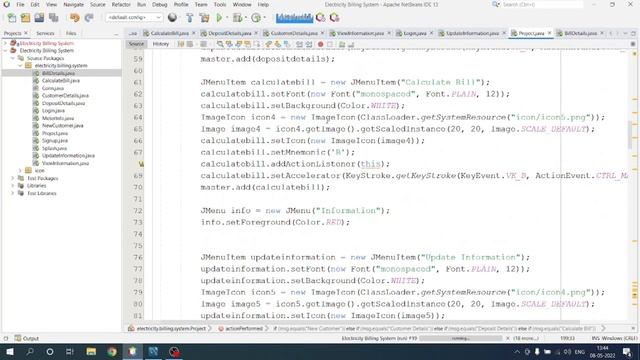Expand the Libraries node
Screen dimensions: 640x360
point(13,185)
